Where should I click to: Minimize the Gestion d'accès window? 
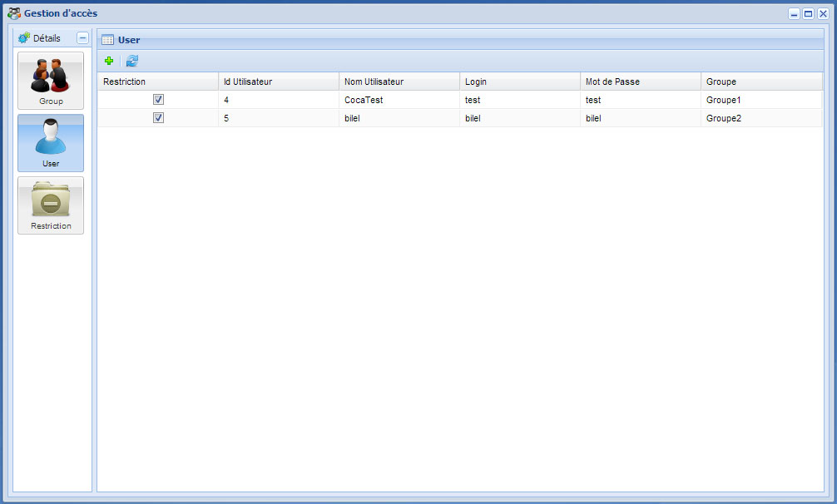click(x=795, y=13)
